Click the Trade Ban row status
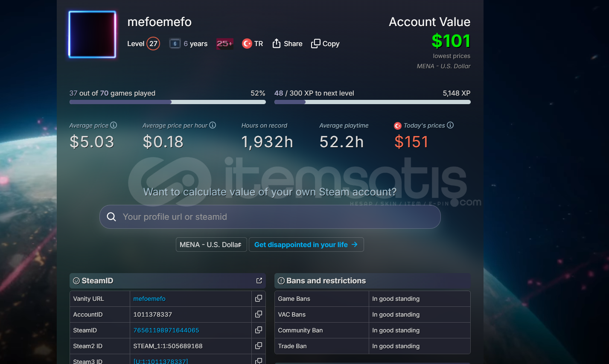 (x=396, y=346)
